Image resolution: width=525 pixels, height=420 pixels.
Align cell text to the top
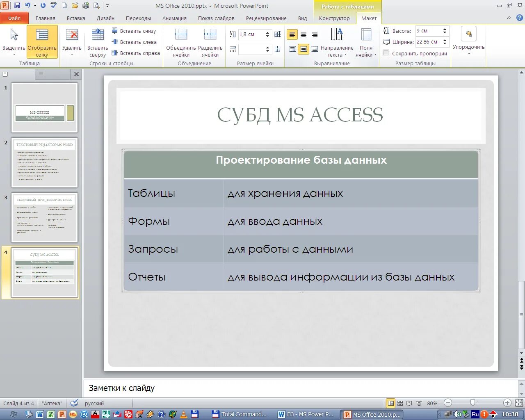[292, 49]
